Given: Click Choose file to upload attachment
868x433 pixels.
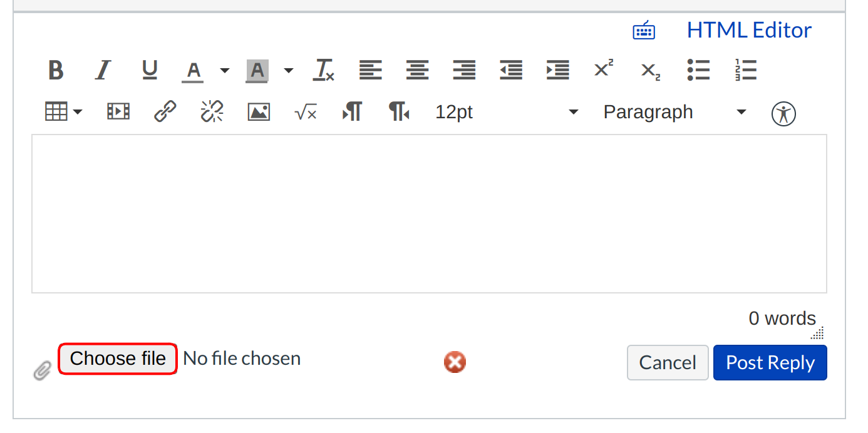Looking at the screenshot, I should (117, 358).
